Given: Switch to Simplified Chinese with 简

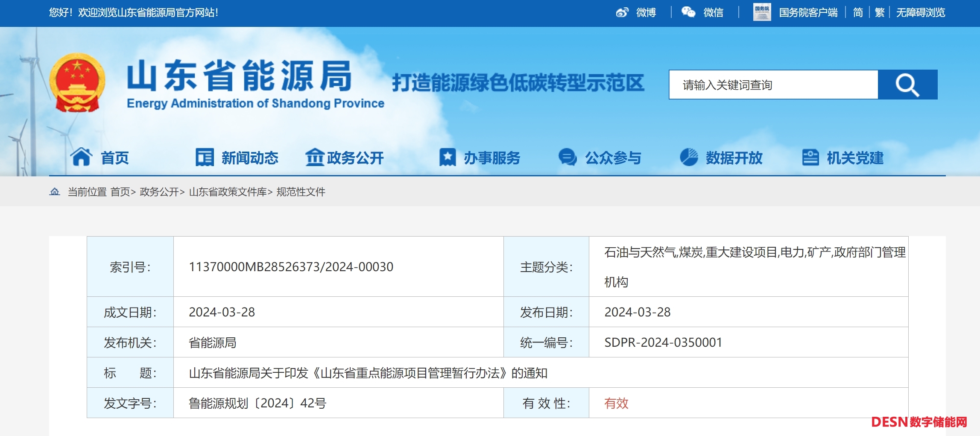Looking at the screenshot, I should point(858,12).
